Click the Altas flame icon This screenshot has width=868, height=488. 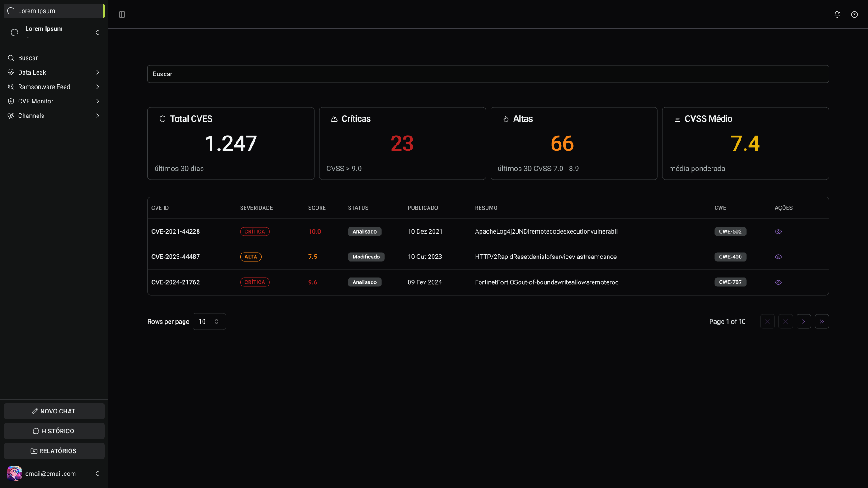click(x=506, y=119)
